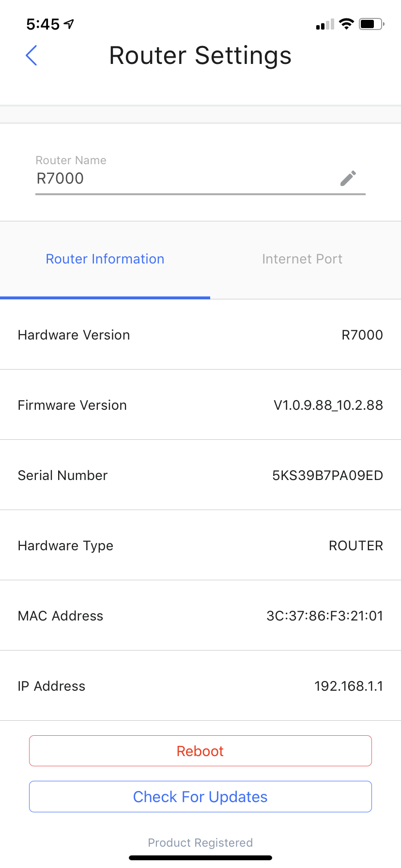Select the Firmware Version row
Screen dimensions: 401x868
point(200,405)
